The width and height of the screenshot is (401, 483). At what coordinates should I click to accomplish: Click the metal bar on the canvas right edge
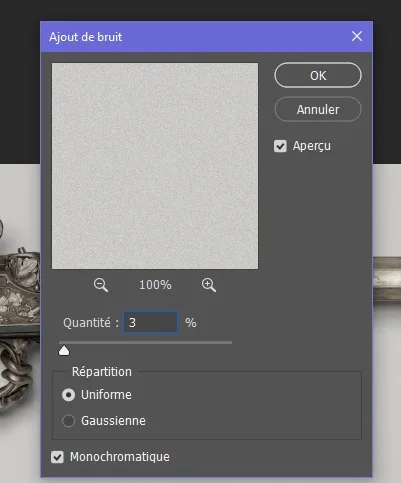click(x=387, y=279)
